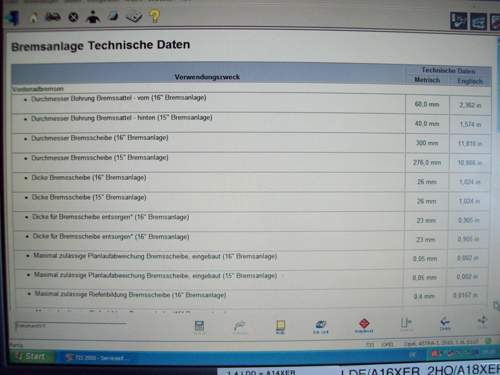The height and width of the screenshot is (375, 500).
Task: Click the blue icon left of the book icon
Action: pos(113,16)
